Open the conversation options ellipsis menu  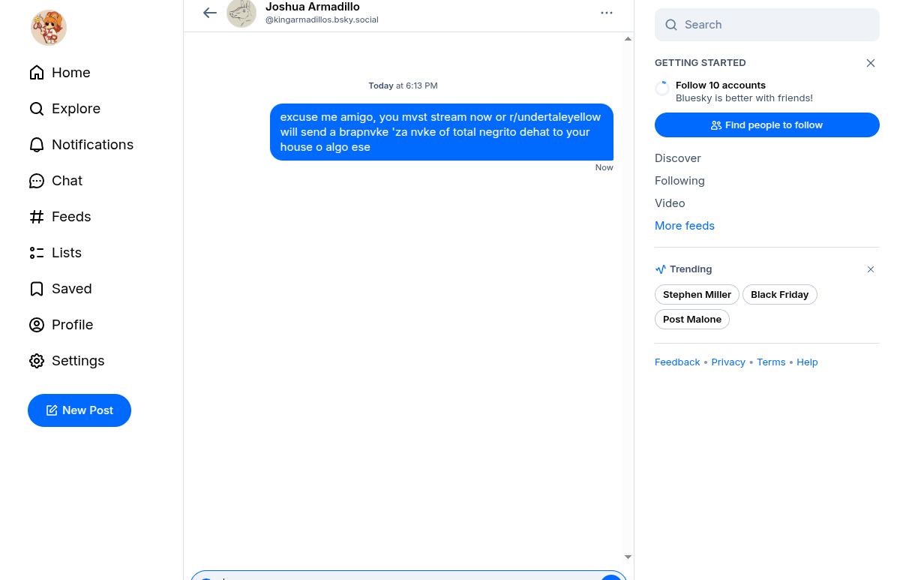(x=607, y=13)
